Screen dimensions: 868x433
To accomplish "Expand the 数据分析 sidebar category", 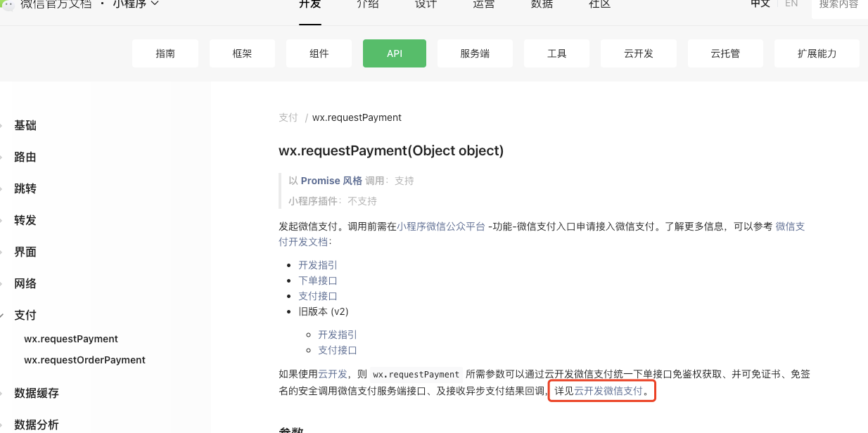I will [x=37, y=425].
